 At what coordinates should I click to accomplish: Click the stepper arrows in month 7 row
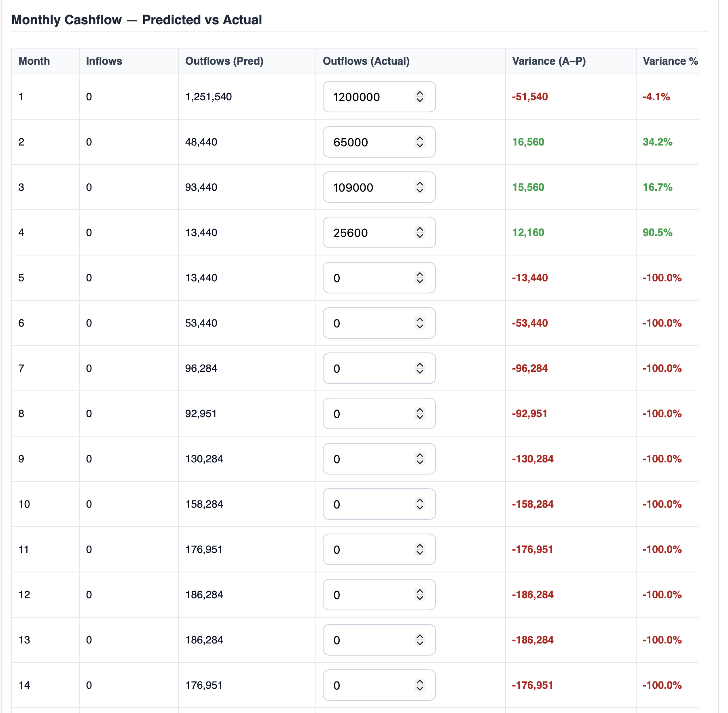pos(420,368)
